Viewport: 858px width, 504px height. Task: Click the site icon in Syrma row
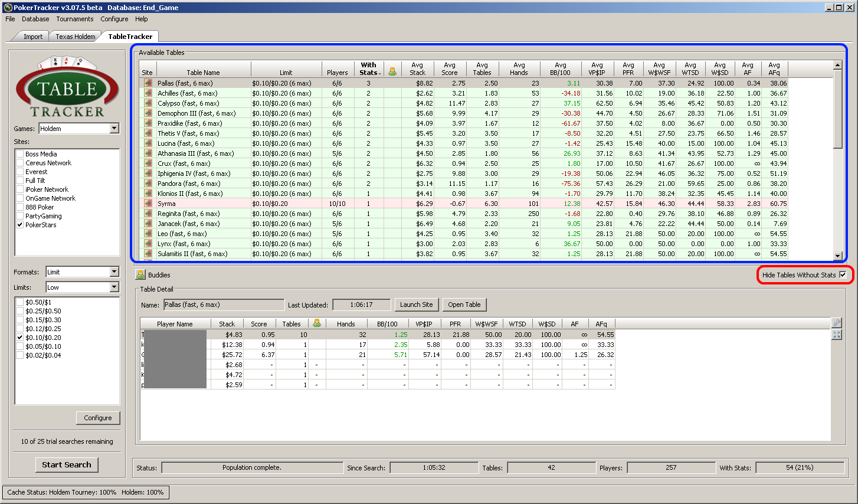pos(148,204)
